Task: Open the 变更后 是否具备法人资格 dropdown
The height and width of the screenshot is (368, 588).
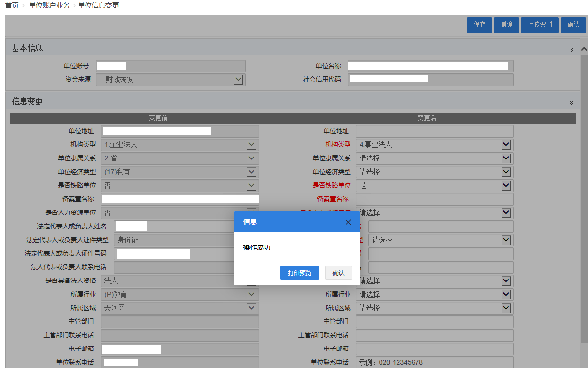Action: coord(506,281)
